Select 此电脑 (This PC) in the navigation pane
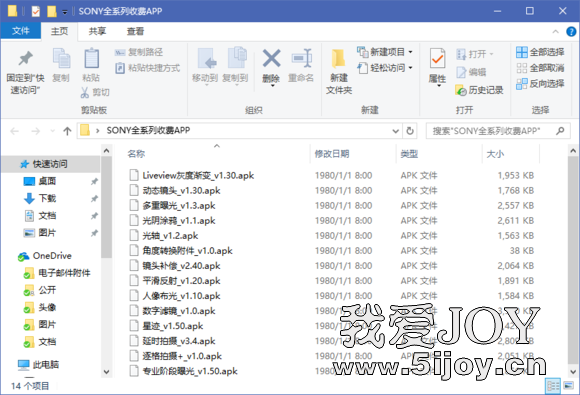Viewport: 580px width, 395px height. point(45,365)
